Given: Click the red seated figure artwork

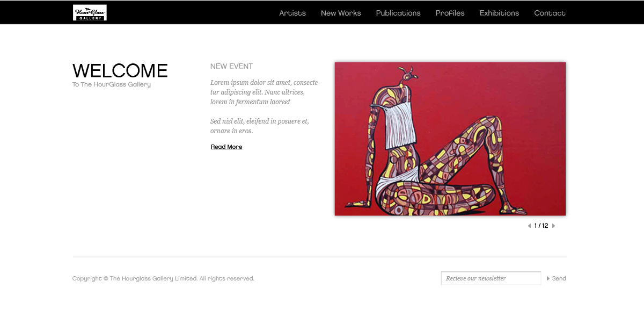Looking at the screenshot, I should 450,138.
